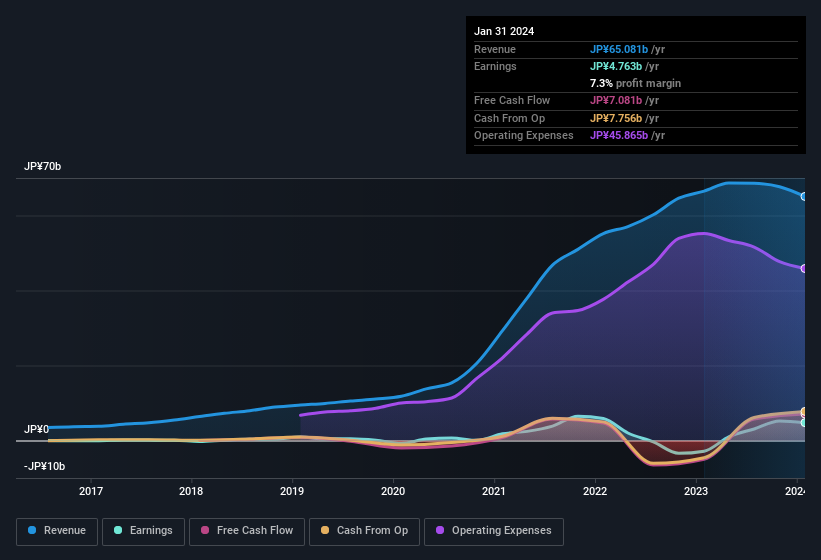Click the JP¥4.763b earnings value

click(x=616, y=66)
